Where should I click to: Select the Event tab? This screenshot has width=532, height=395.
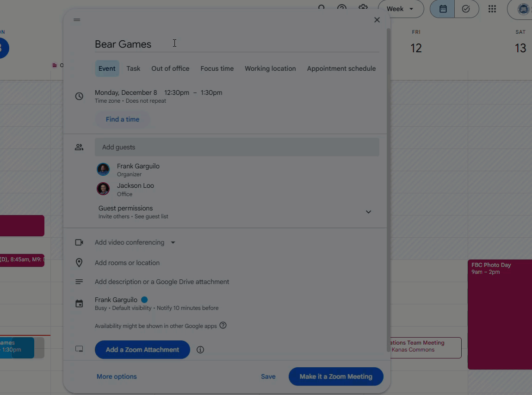(x=107, y=68)
